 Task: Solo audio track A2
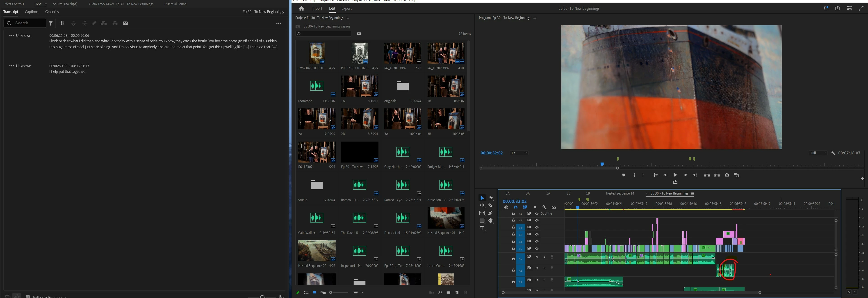(x=544, y=268)
